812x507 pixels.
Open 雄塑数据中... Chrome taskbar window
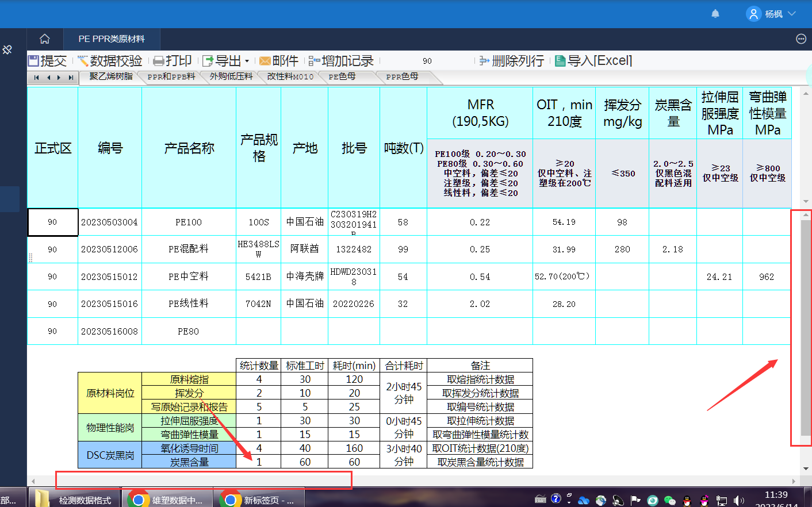click(166, 500)
